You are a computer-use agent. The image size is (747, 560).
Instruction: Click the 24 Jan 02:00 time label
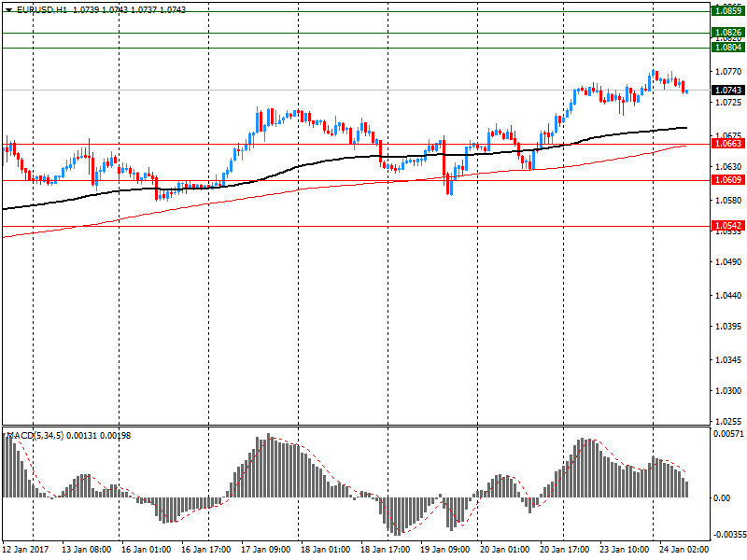(684, 549)
